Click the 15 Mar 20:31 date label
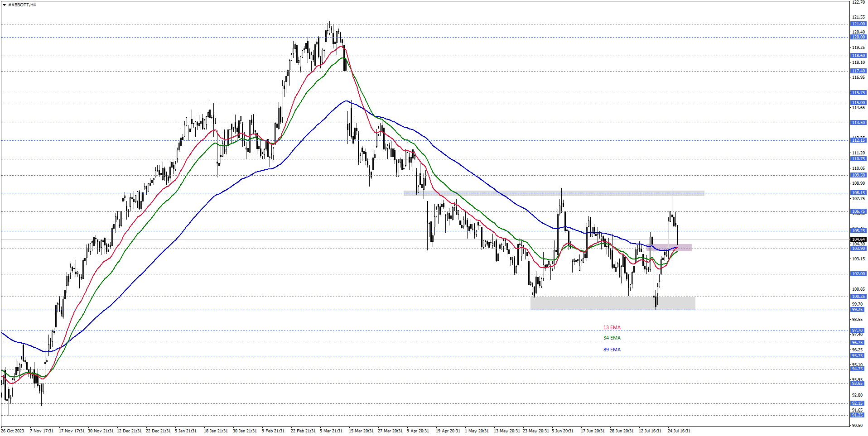The image size is (868, 436). (361, 431)
